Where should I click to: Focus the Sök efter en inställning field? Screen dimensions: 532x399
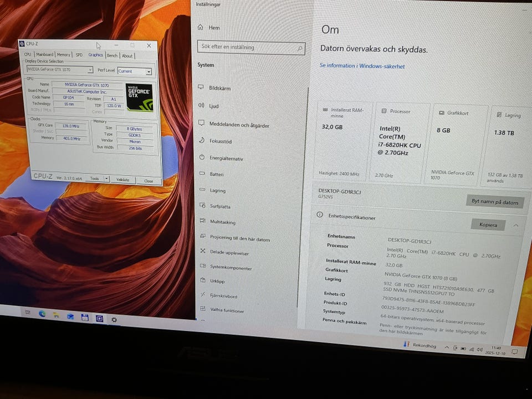[251, 48]
